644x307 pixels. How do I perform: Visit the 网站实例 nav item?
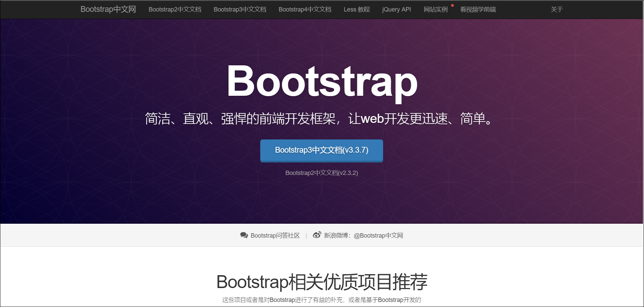(436, 9)
